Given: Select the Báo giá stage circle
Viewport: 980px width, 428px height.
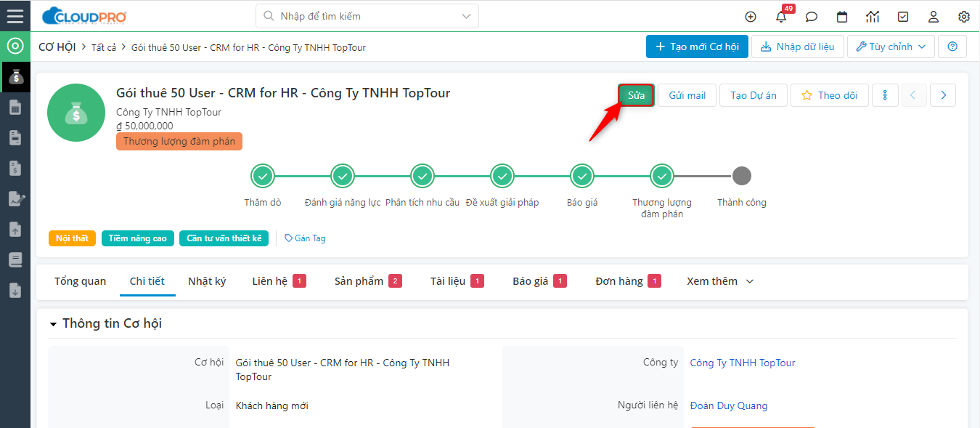Looking at the screenshot, I should pyautogui.click(x=582, y=176).
